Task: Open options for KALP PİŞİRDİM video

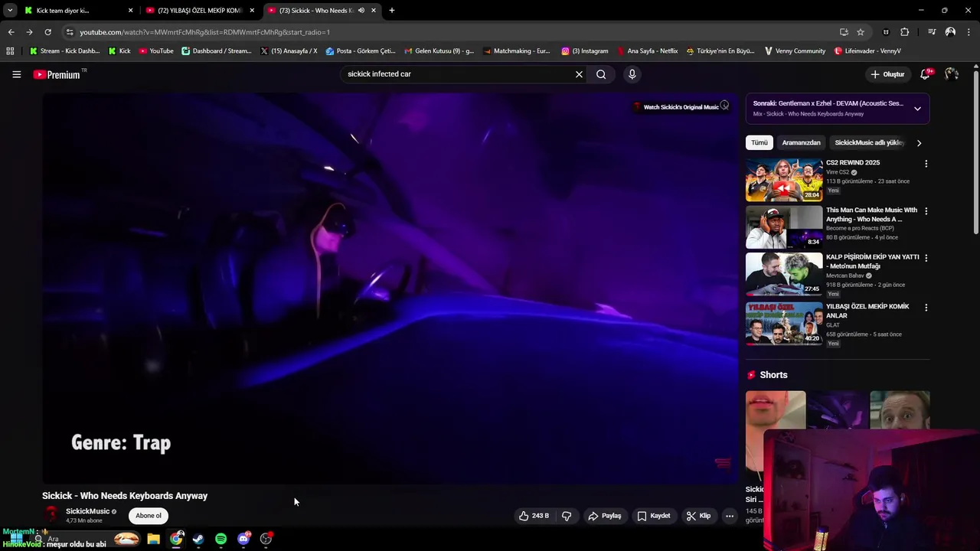Action: [926, 258]
